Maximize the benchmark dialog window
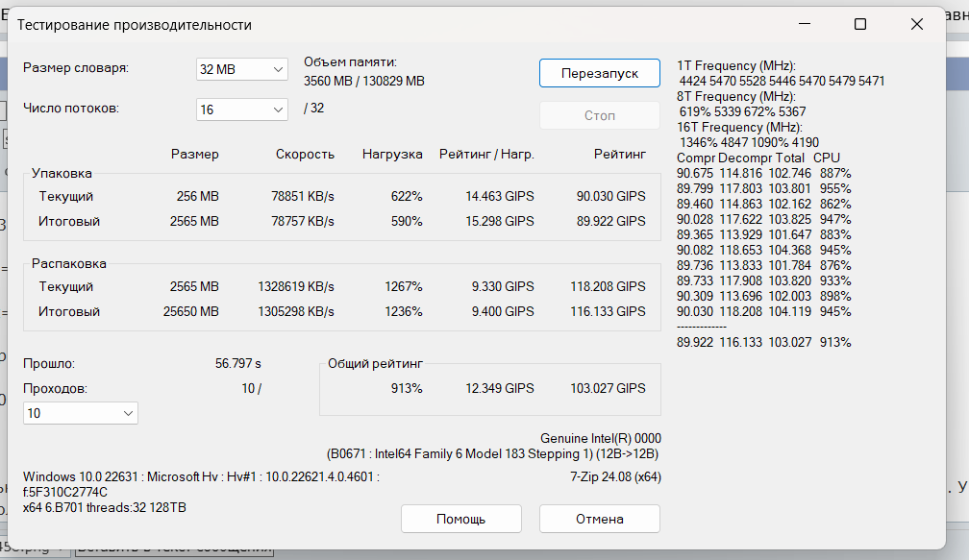 860,25
